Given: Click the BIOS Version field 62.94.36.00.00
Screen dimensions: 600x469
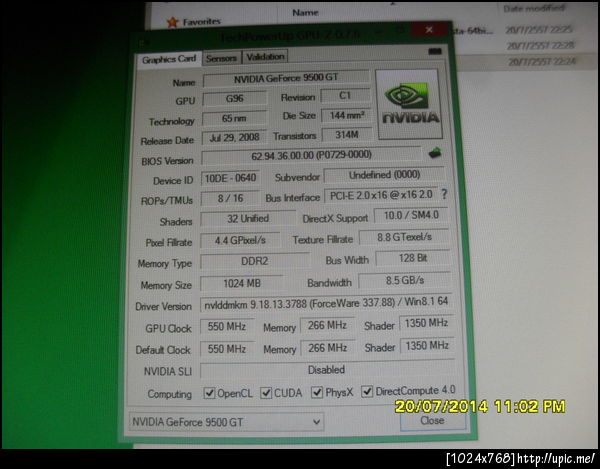Looking at the screenshot, I should point(311,155).
